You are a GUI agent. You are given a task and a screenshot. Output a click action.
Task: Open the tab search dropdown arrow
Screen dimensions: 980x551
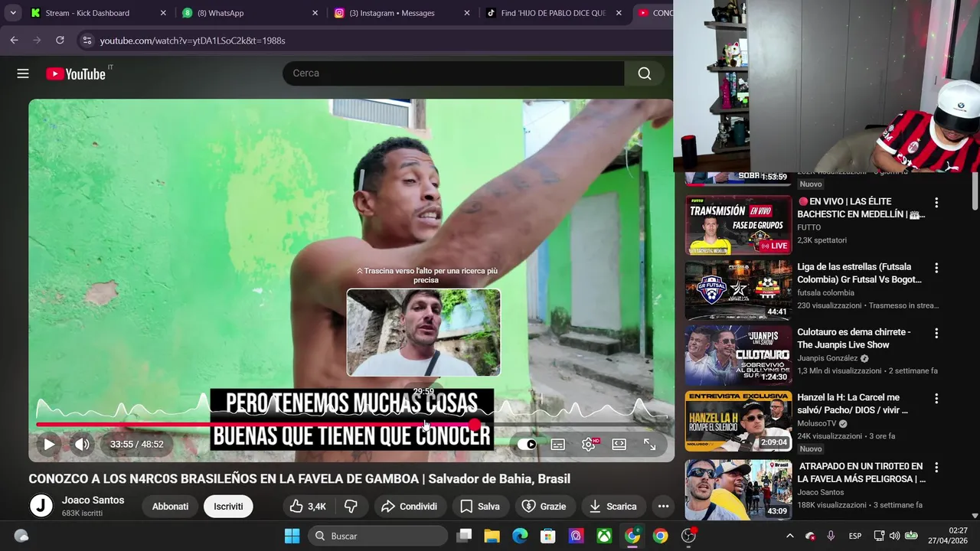coord(13,13)
